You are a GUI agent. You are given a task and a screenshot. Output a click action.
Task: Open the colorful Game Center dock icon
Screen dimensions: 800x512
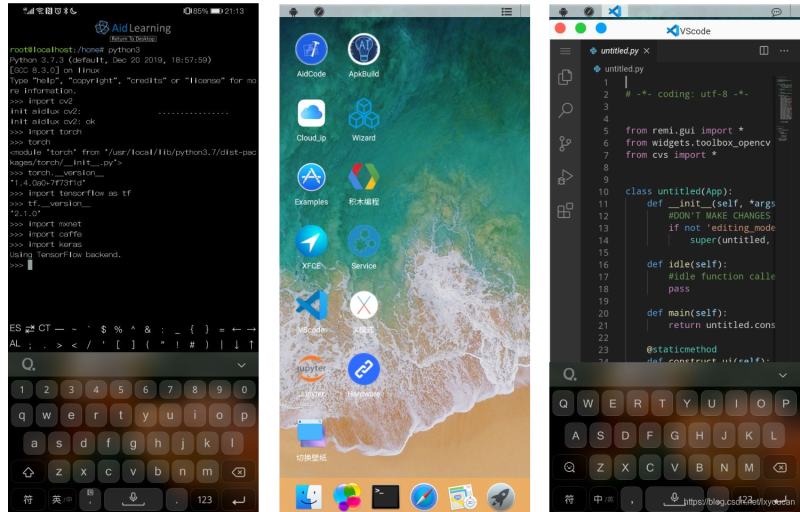click(x=347, y=496)
